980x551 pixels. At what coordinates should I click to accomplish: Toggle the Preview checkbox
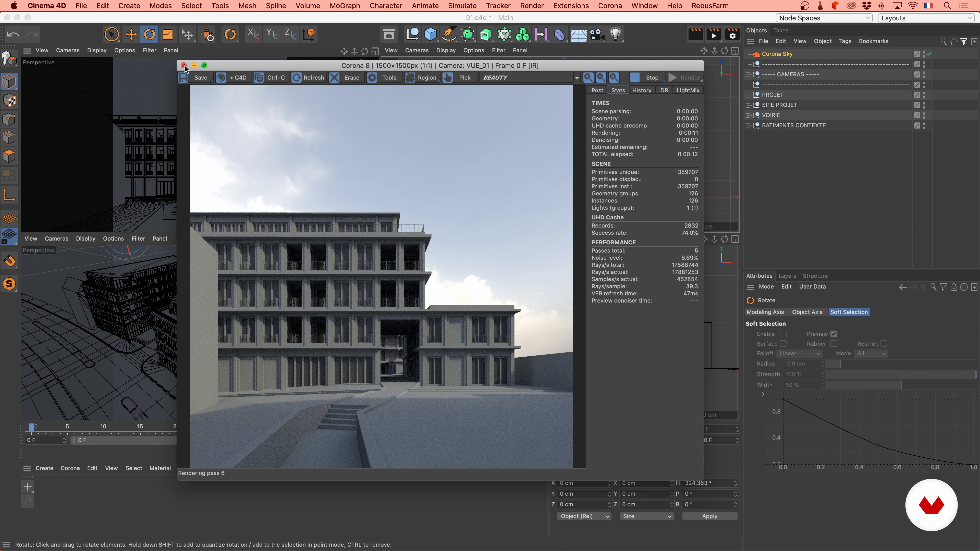click(x=834, y=334)
